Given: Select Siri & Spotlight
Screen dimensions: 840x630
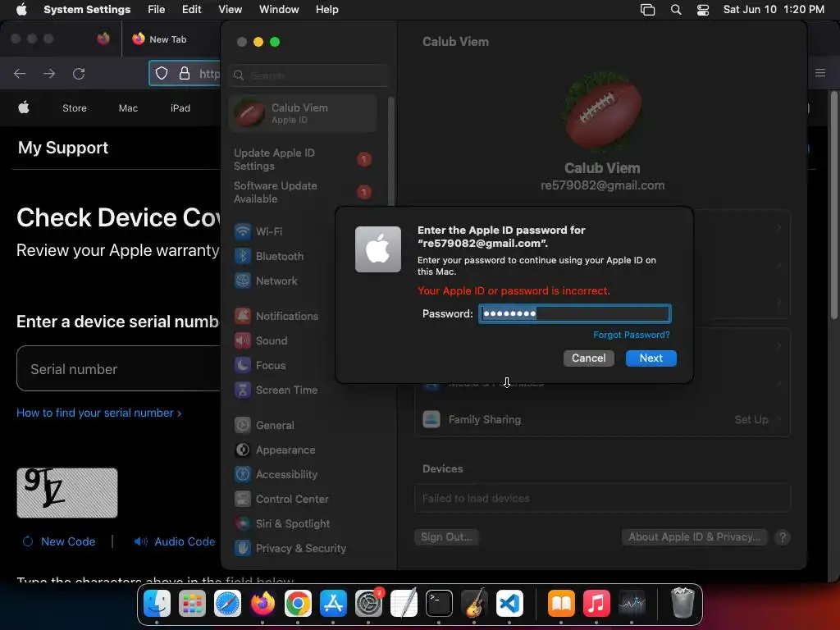Looking at the screenshot, I should (282, 524).
